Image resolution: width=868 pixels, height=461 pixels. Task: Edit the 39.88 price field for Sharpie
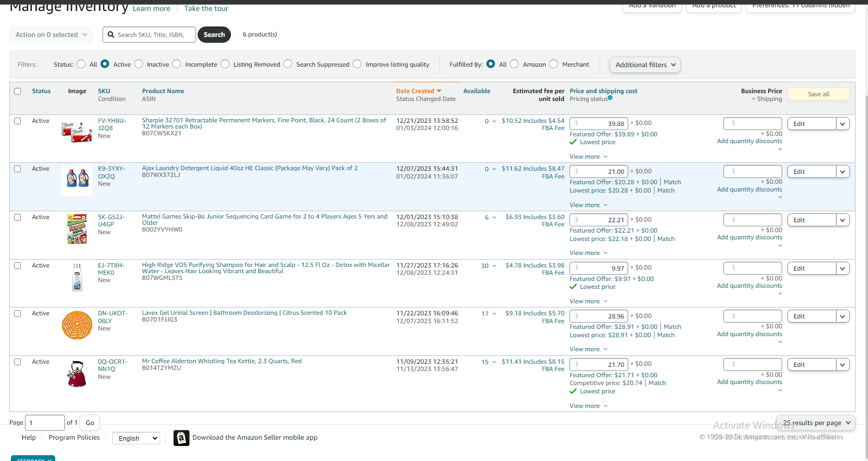click(599, 123)
